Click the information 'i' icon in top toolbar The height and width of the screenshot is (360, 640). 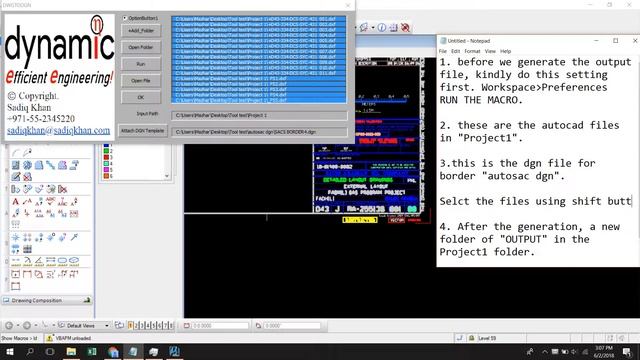click(382, 27)
